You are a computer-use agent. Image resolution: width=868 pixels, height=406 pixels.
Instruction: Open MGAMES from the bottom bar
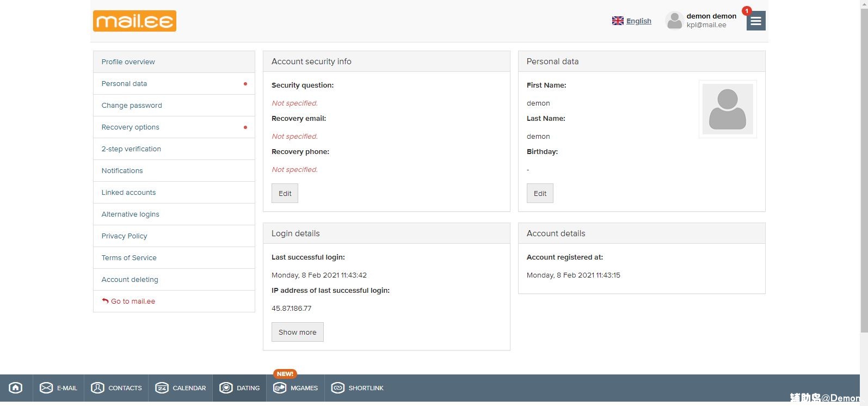pyautogui.click(x=296, y=388)
